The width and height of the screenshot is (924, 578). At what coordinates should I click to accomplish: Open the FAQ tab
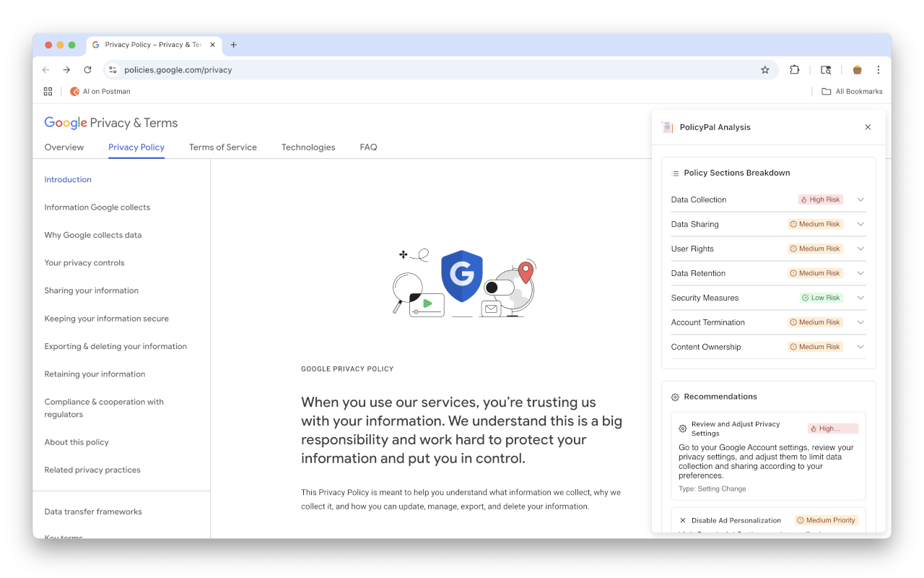coord(368,147)
